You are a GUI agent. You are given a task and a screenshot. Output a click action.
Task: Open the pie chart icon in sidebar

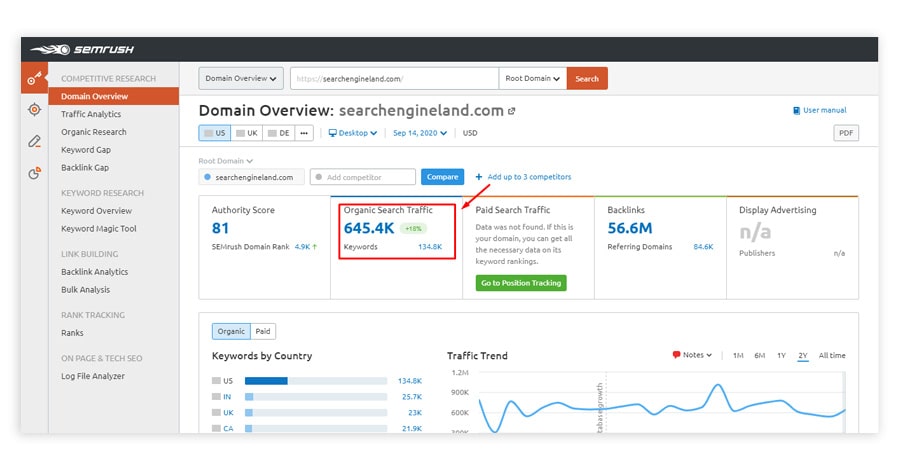pyautogui.click(x=34, y=173)
